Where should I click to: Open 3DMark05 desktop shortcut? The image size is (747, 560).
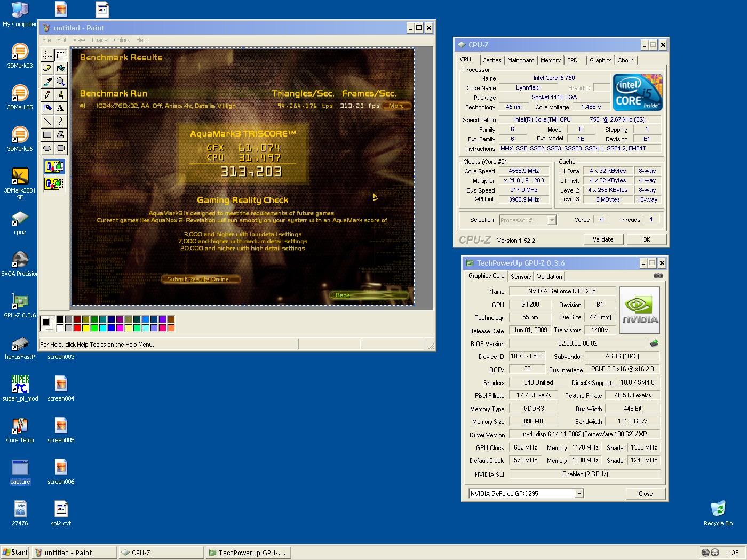[20, 98]
